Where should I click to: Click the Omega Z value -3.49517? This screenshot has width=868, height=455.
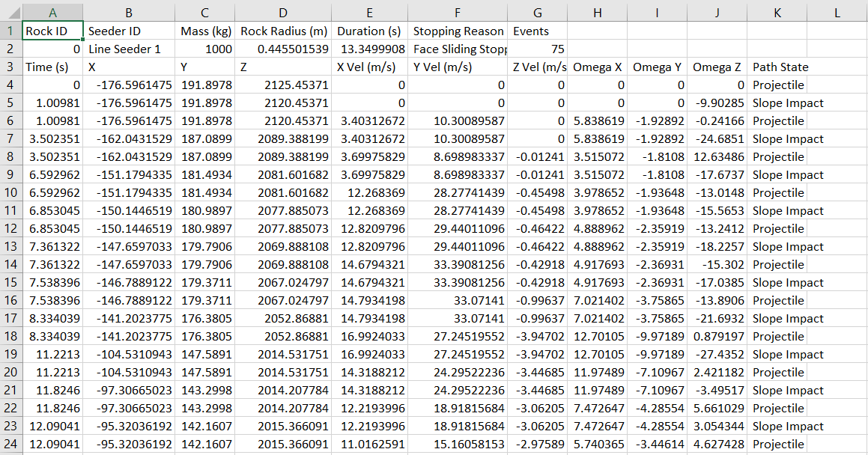tap(717, 391)
